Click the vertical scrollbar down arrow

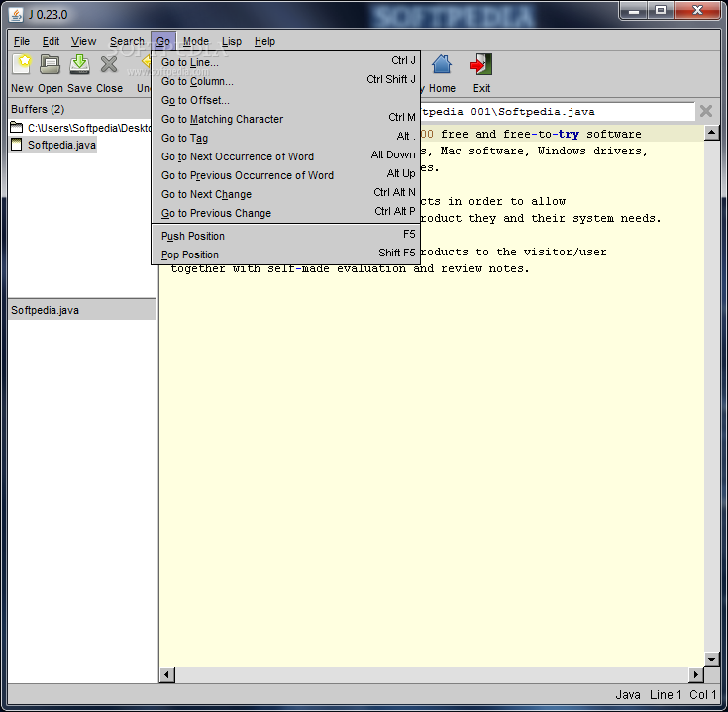(712, 659)
